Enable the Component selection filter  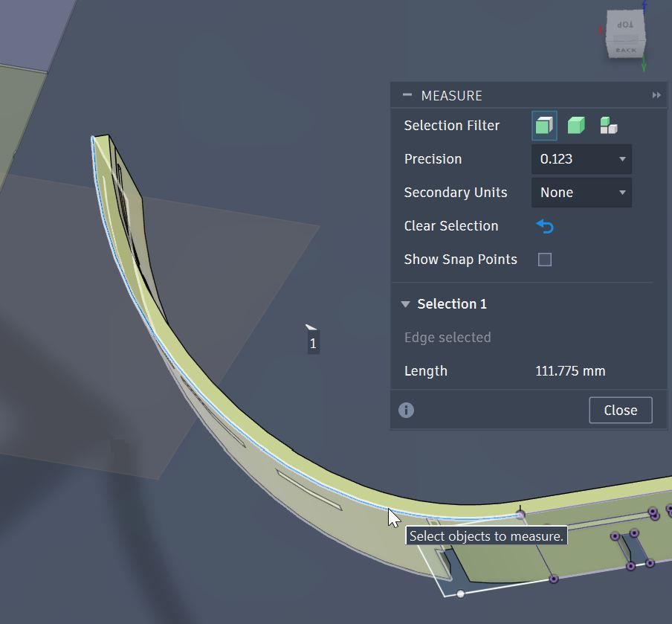tap(608, 125)
